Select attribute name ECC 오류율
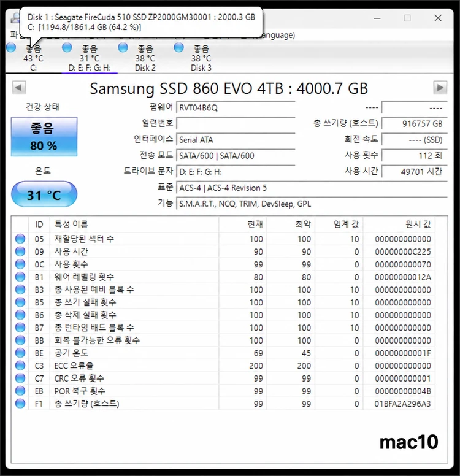This screenshot has width=460, height=476. pos(74,366)
